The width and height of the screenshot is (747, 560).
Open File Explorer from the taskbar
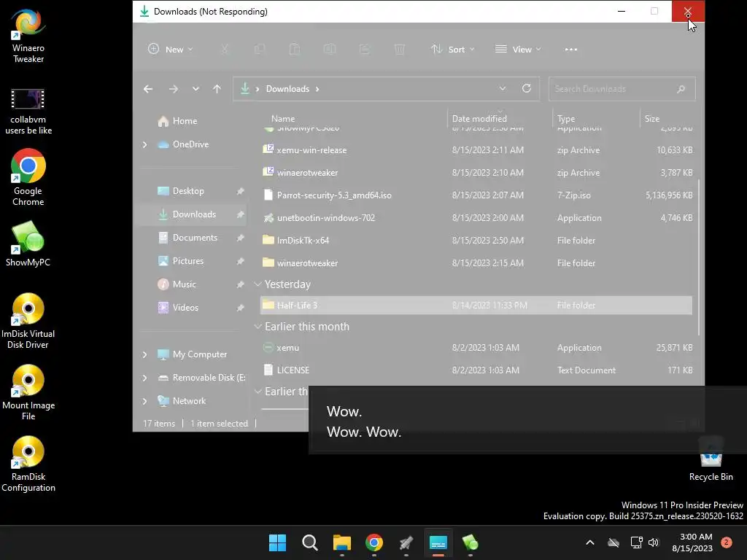click(x=342, y=542)
